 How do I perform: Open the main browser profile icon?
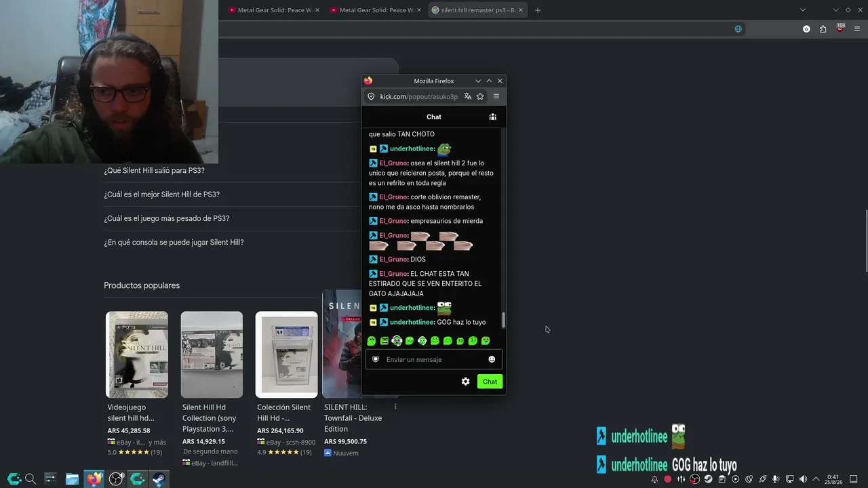coord(806,29)
